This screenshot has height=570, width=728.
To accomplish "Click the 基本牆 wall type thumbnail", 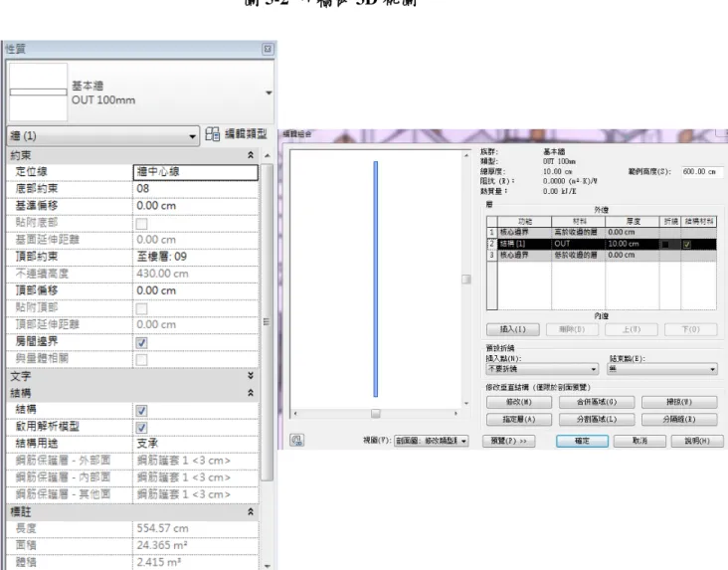I will point(38,92).
